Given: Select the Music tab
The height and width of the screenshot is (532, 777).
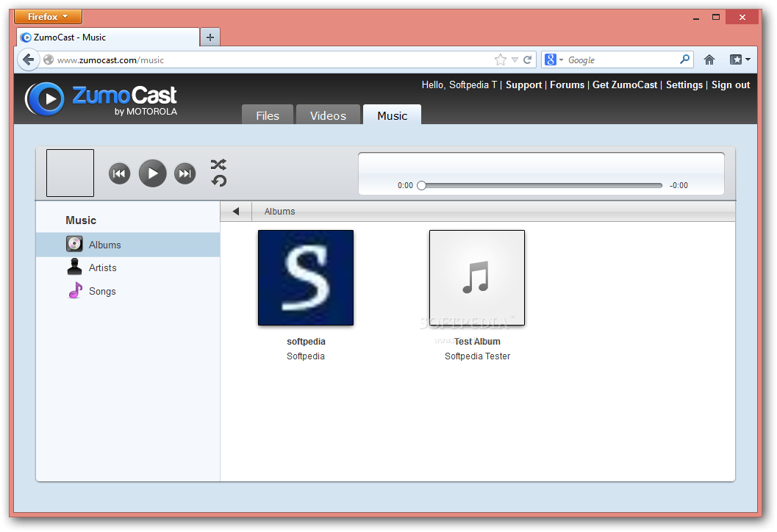Looking at the screenshot, I should (x=392, y=115).
